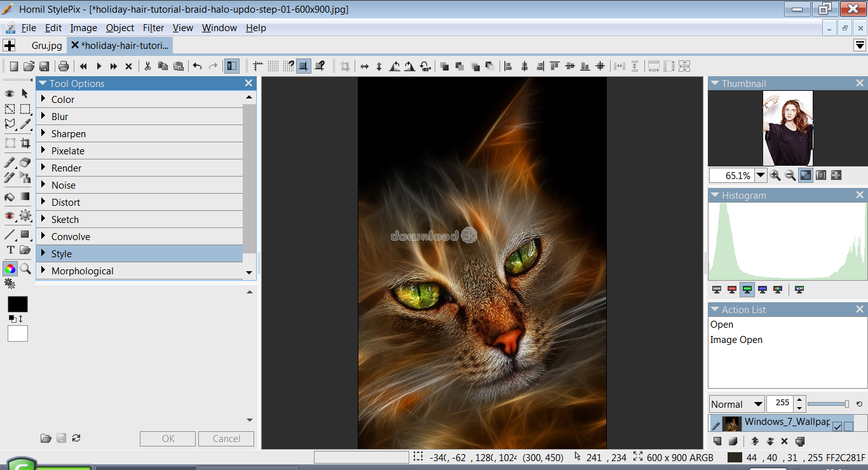Click the thumbnail preview image

788,128
